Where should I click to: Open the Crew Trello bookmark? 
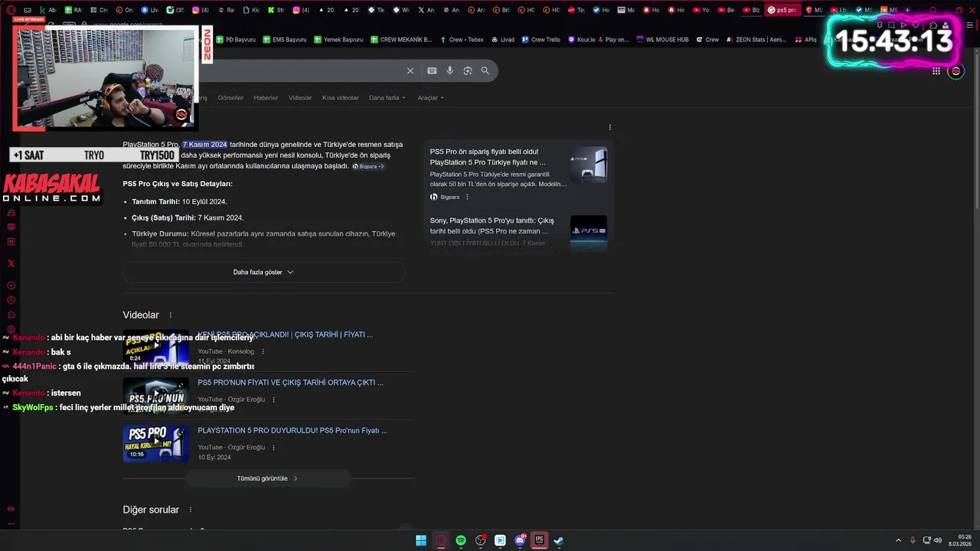click(541, 40)
